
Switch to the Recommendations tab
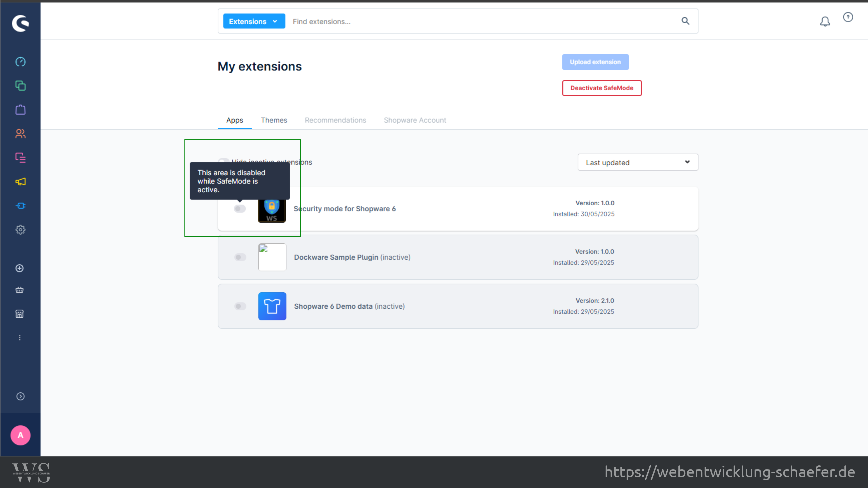tap(335, 120)
